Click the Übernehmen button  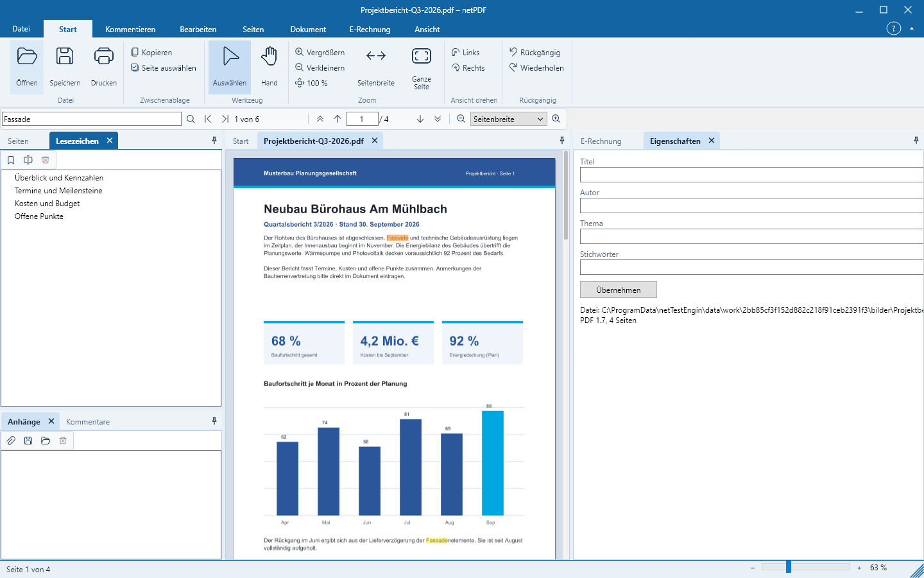[619, 290]
